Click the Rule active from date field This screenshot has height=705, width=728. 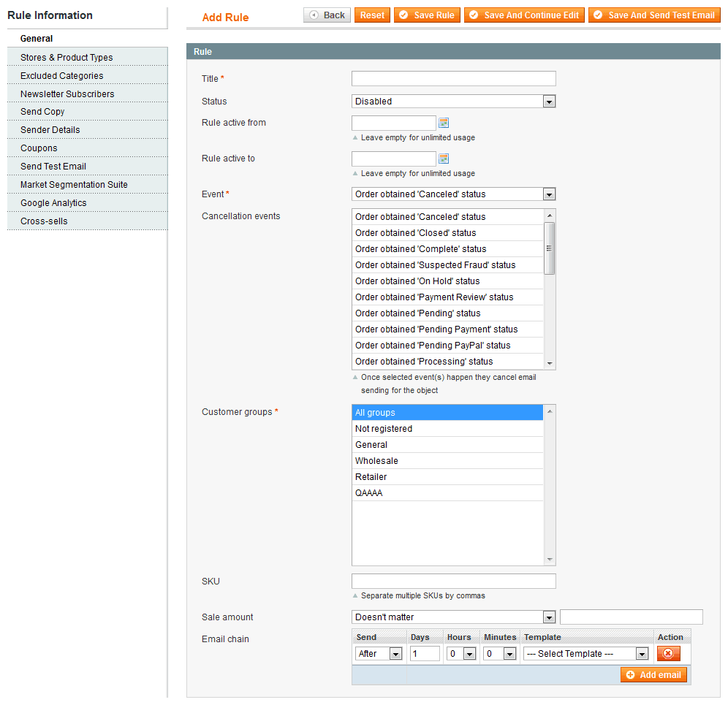(394, 123)
